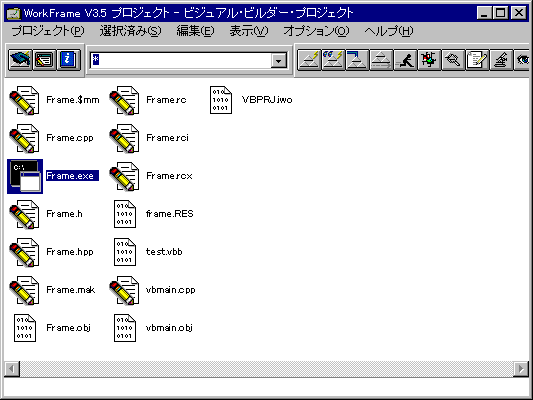Expand the file filter dropdown arrow

[279, 61]
